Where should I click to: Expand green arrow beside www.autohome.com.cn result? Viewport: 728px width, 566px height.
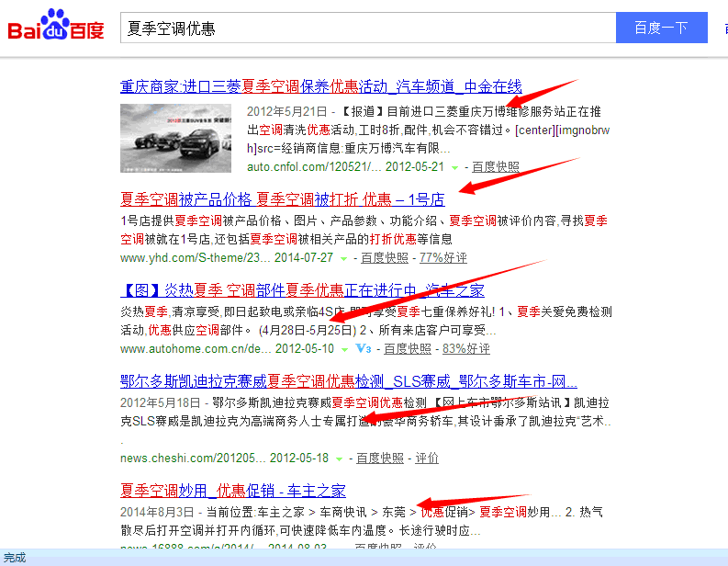tap(344, 350)
